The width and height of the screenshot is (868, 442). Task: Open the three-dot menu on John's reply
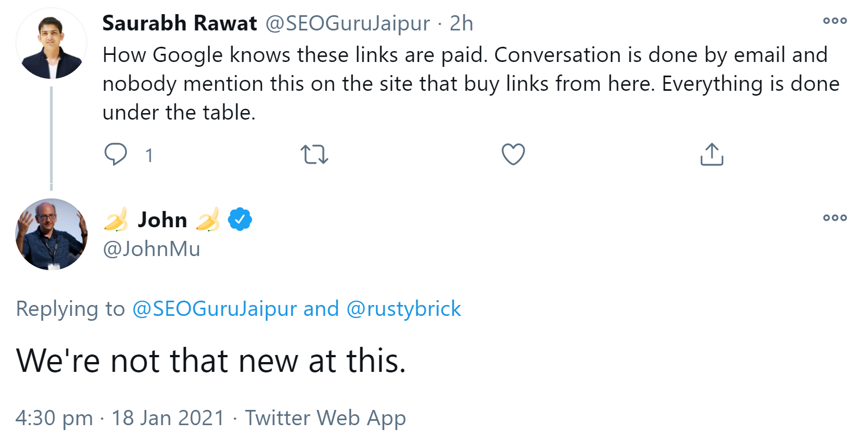[834, 217]
